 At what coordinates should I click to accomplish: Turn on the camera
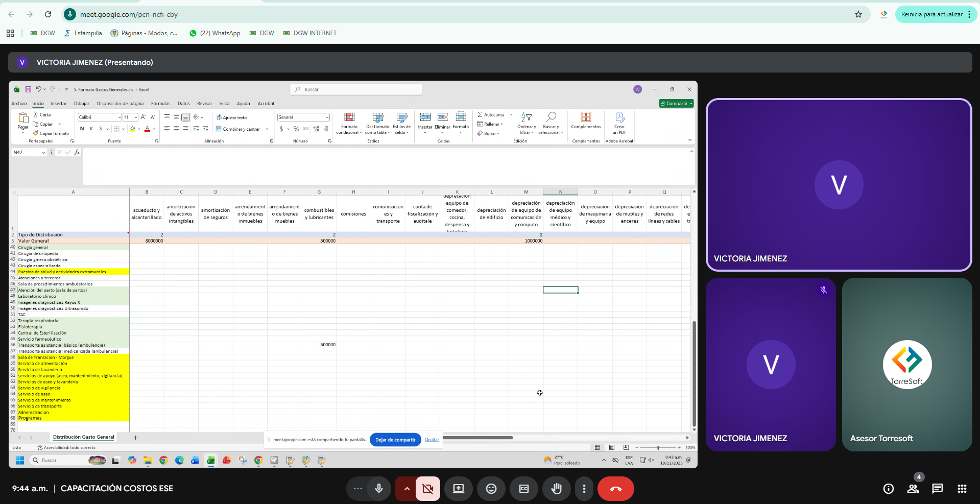[x=427, y=489]
